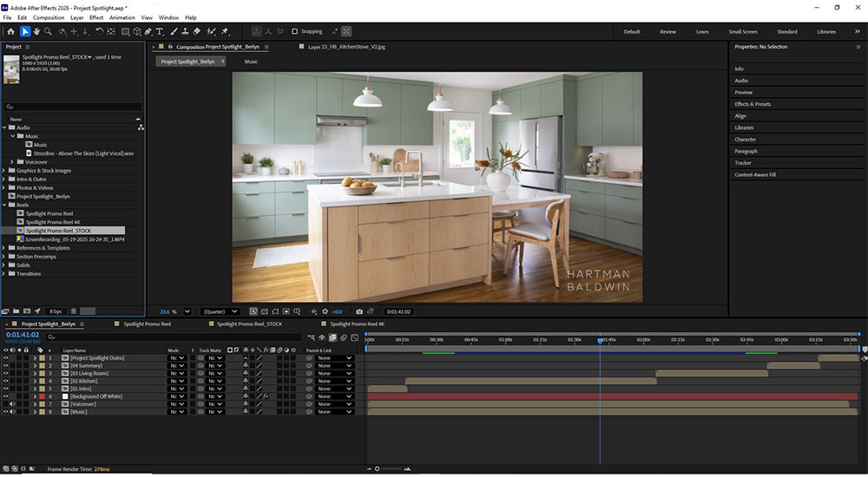Delete selected item with trash icon
Screen dimensions: 868x477
[x=74, y=311]
